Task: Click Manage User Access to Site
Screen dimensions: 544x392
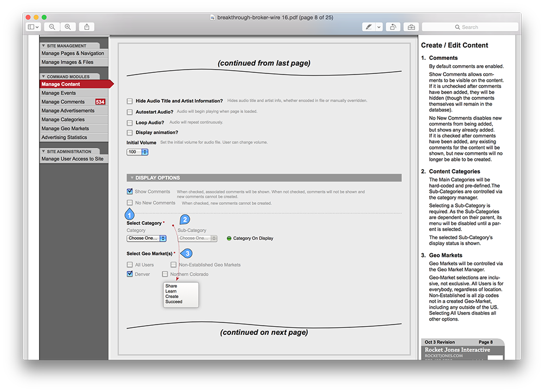Action: [72, 159]
